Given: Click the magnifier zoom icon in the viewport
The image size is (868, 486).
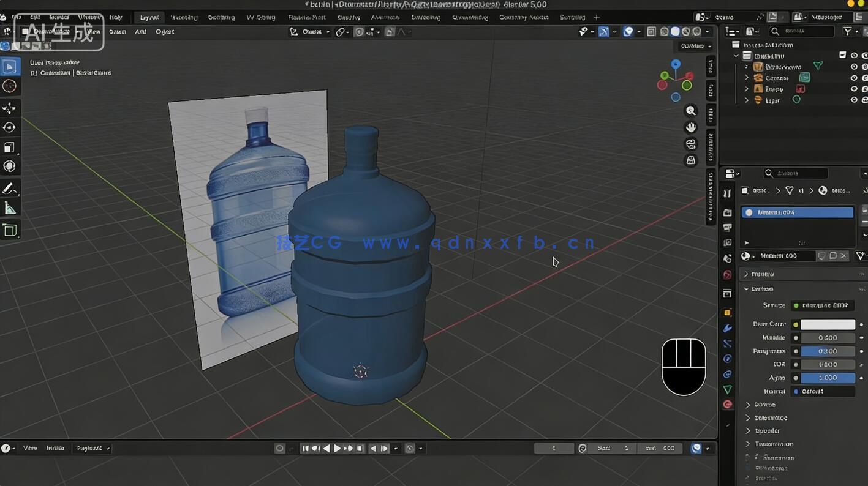Looking at the screenshot, I should click(x=690, y=110).
